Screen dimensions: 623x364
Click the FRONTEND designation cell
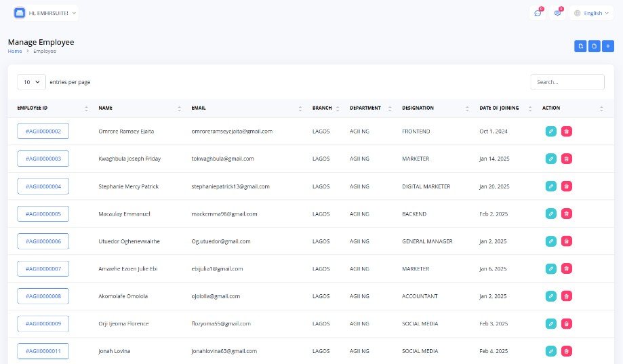tap(416, 131)
